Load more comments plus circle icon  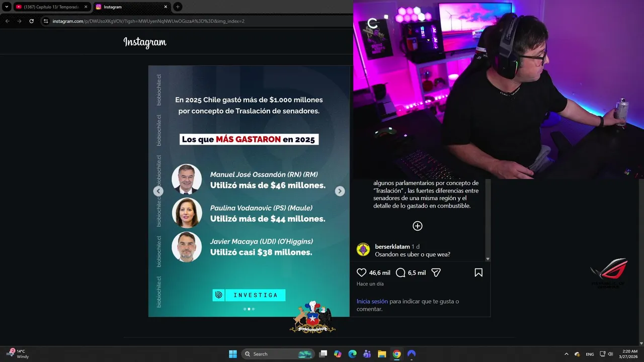(x=418, y=226)
